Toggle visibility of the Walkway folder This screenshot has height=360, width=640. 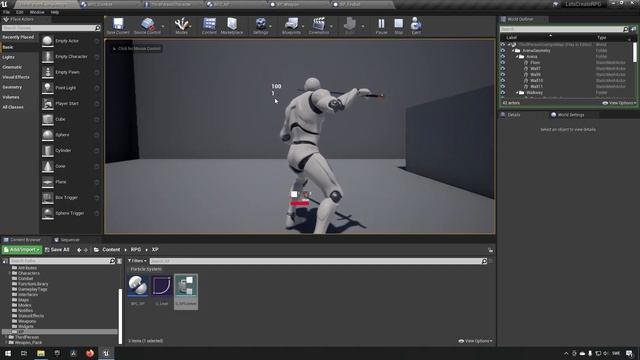(503, 93)
